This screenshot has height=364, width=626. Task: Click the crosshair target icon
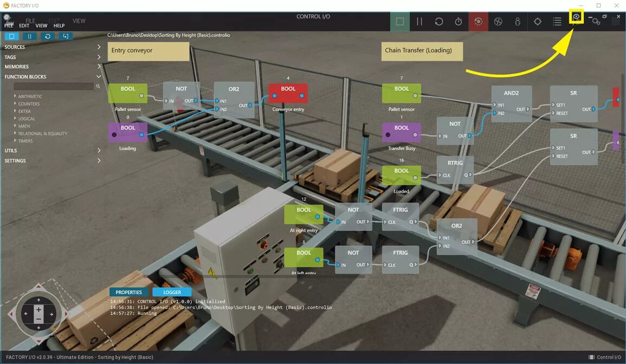point(537,22)
